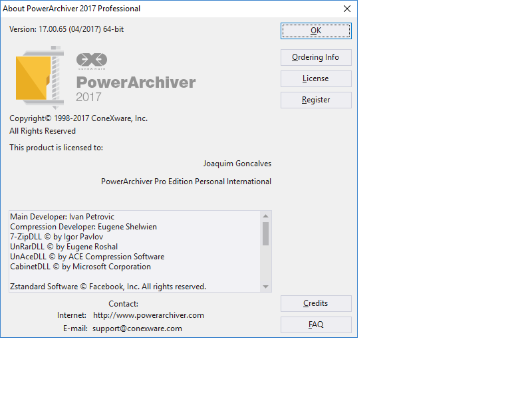Click the 'This product is licensed to:' label
The width and height of the screenshot is (532, 399).
coord(56,148)
